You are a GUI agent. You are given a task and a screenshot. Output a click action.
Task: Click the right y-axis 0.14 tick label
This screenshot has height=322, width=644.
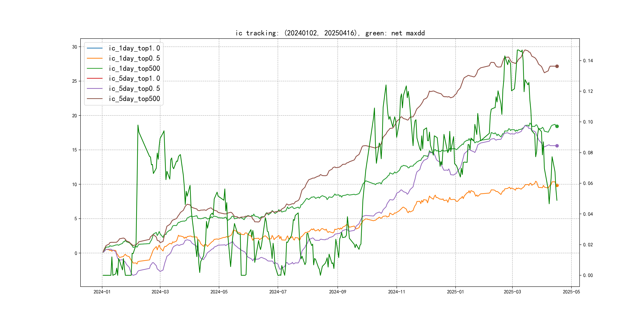(x=588, y=61)
